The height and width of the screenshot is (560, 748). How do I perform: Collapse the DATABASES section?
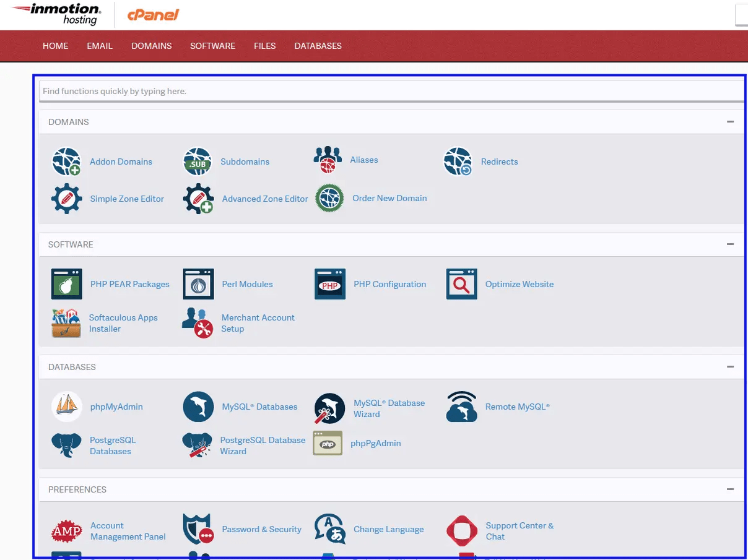click(730, 366)
